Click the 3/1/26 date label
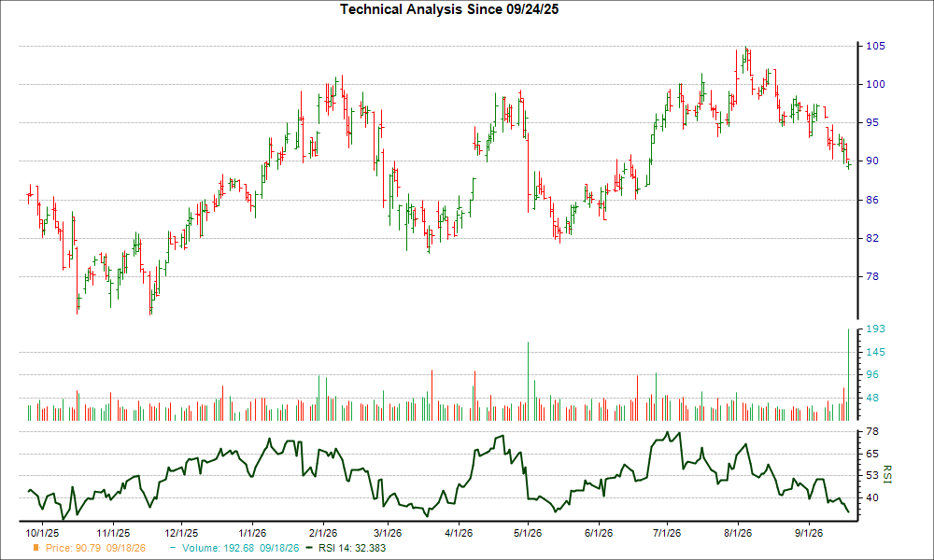 tap(388, 533)
